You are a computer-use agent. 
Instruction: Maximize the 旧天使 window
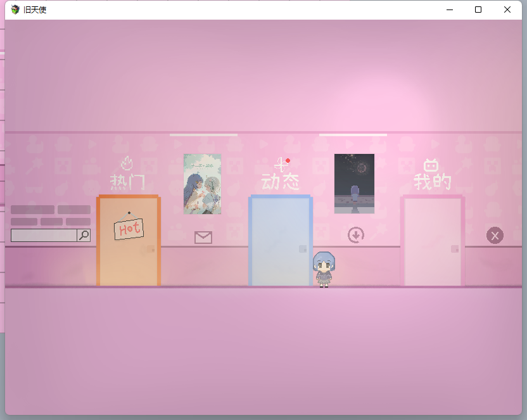tap(478, 10)
